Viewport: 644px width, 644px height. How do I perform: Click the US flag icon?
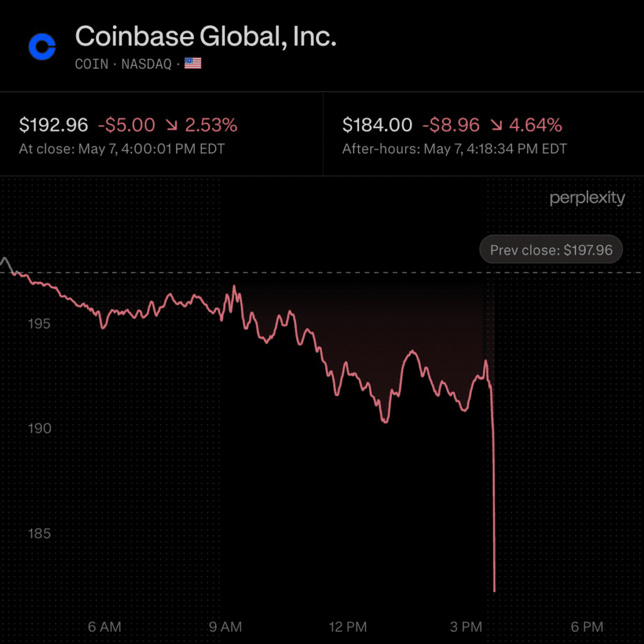192,64
